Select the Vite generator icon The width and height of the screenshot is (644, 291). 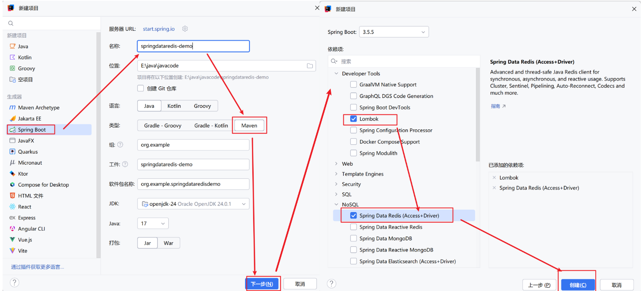coord(12,251)
